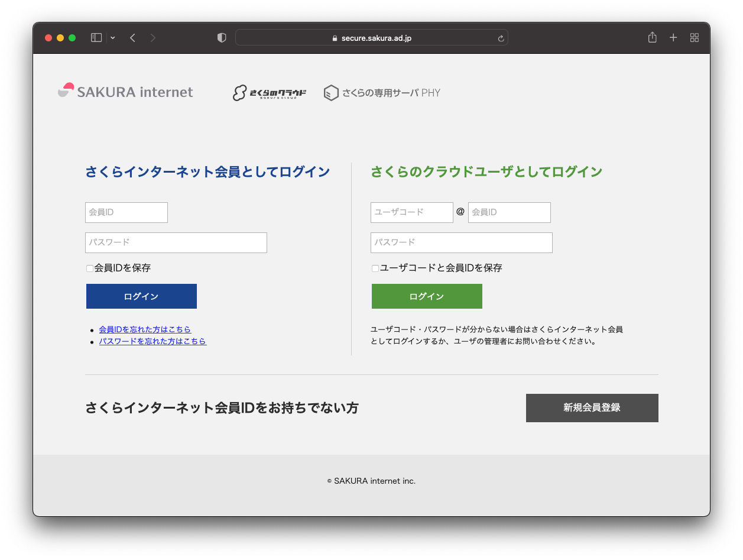Click the © SAKURA internet inc. footer text
The width and height of the screenshot is (743, 560).
[371, 481]
